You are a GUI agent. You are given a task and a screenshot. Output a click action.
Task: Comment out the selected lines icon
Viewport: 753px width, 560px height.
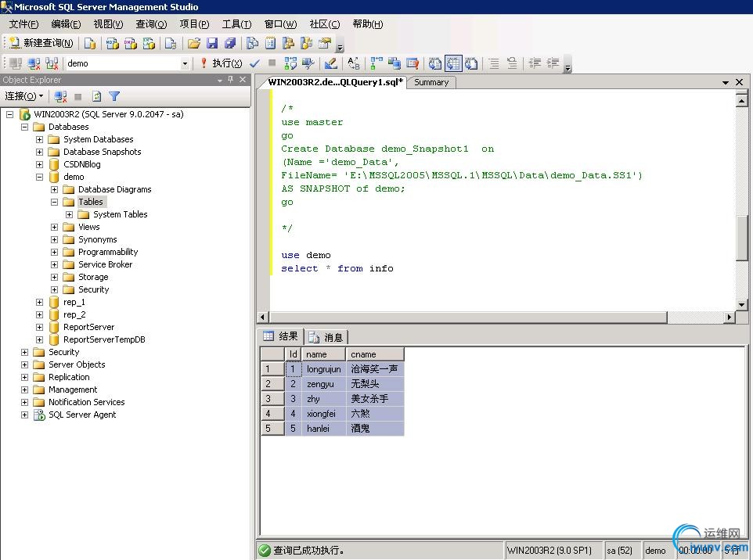(494, 63)
